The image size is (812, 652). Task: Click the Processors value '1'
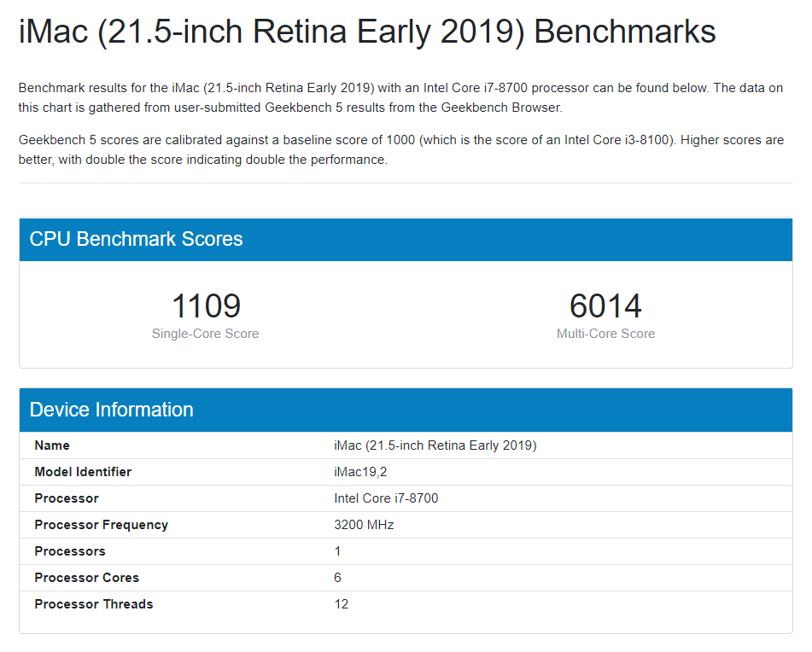337,551
